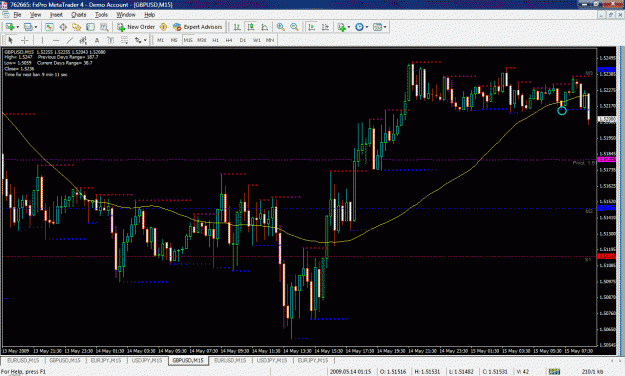
Task: Open the Insert menu
Action: (56, 15)
